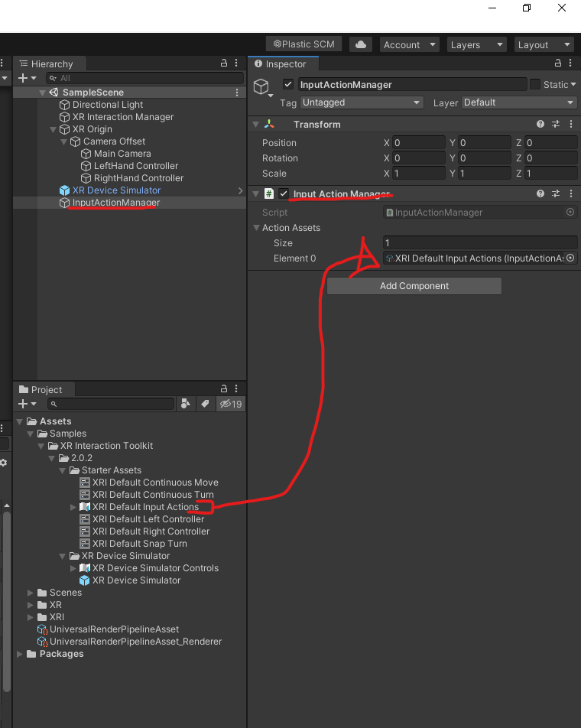Click the GameObject cube icon in Inspector
This screenshot has height=728, width=581.
click(x=261, y=86)
